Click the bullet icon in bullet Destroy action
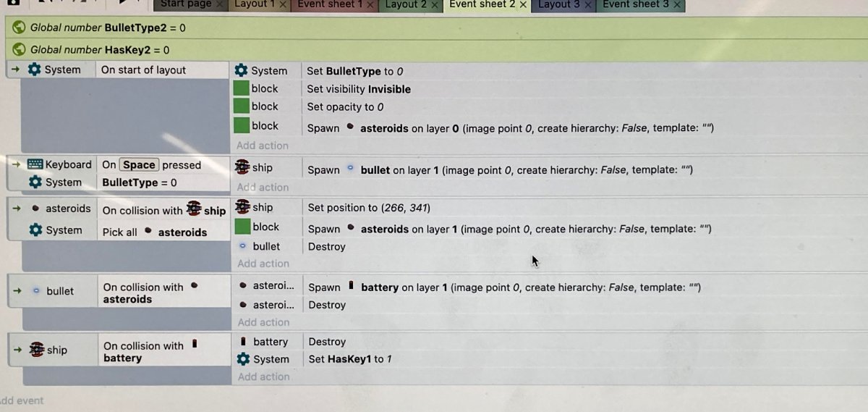 [x=242, y=246]
